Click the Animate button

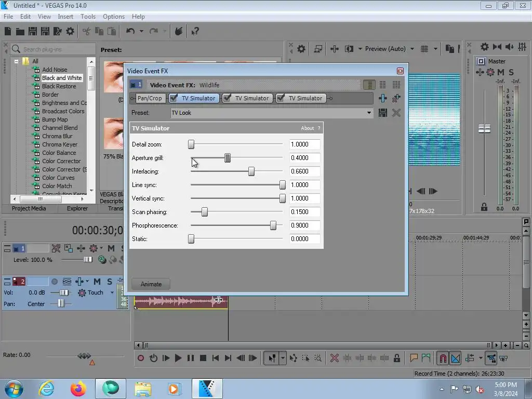151,284
